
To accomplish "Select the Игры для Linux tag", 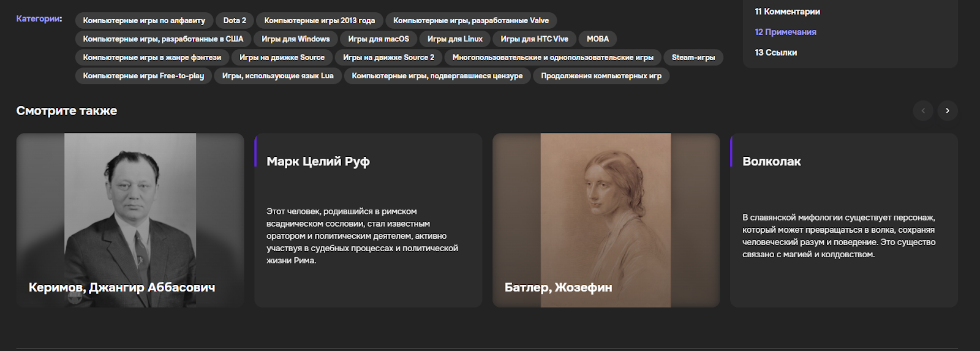I will pyautogui.click(x=454, y=39).
